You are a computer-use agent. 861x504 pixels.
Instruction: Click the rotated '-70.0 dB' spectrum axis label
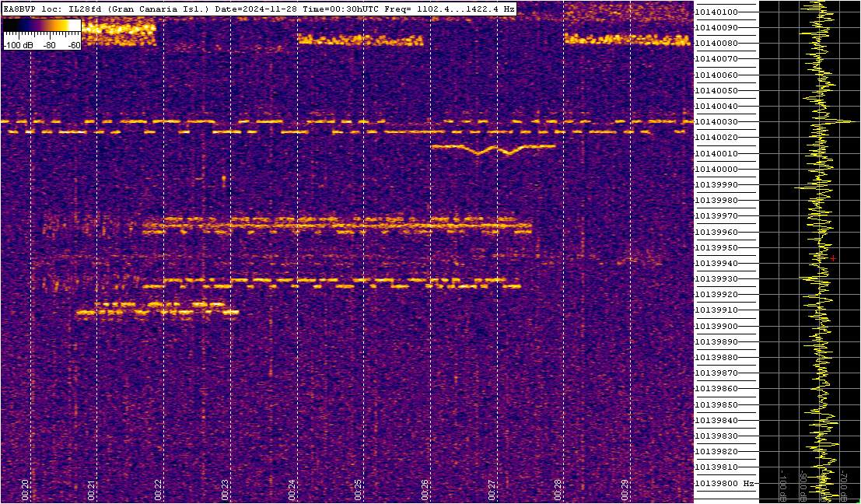coord(842,488)
